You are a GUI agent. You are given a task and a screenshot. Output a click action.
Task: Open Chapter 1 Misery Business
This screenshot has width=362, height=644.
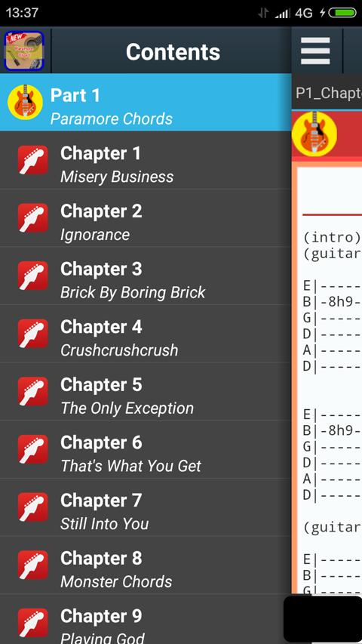point(146,160)
